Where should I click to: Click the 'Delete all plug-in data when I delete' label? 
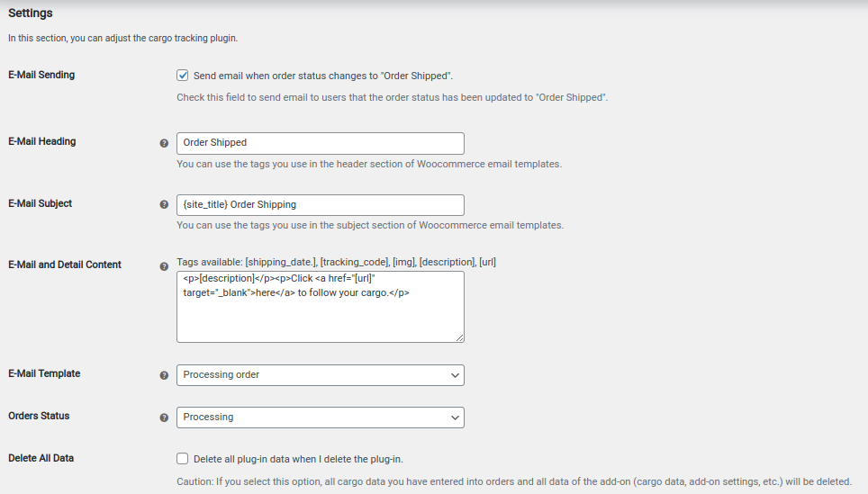point(298,459)
